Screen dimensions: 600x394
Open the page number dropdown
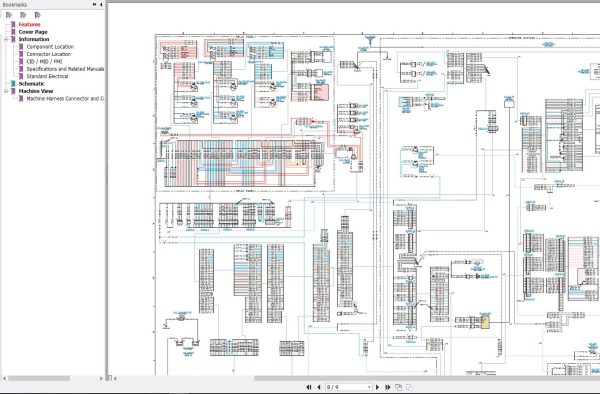pos(369,387)
